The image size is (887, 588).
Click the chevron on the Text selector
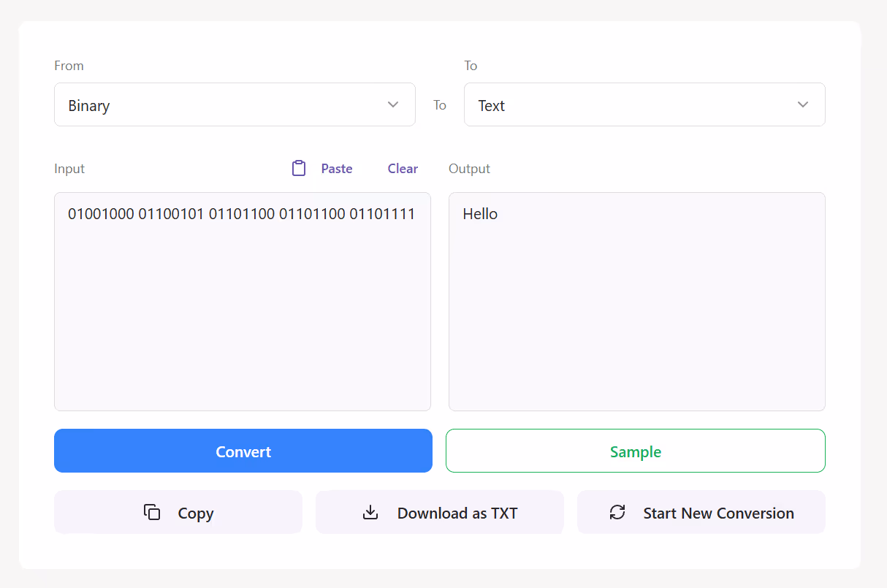coord(803,104)
